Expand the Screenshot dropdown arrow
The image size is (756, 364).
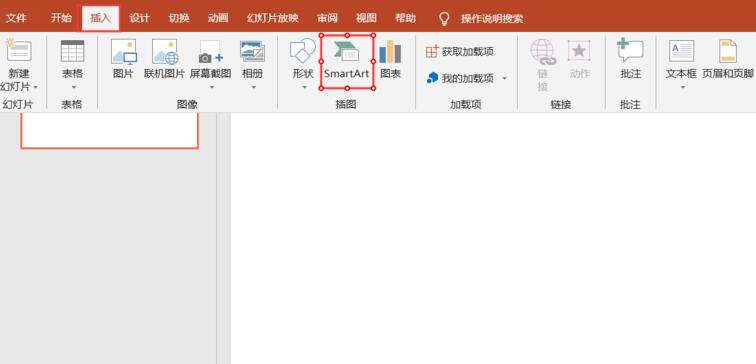click(211, 87)
